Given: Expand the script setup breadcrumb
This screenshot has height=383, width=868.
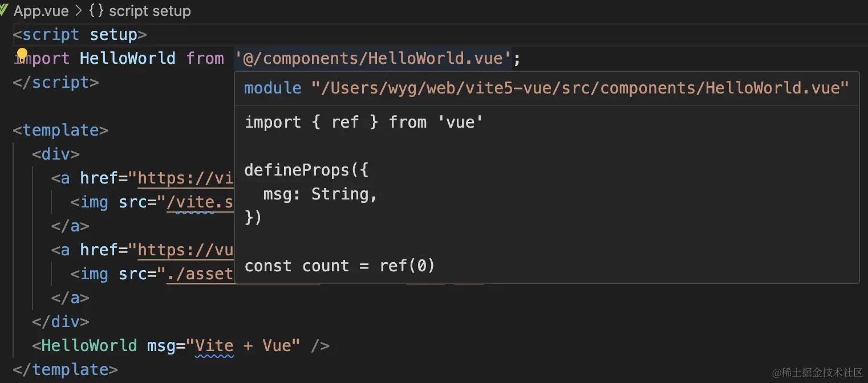Looking at the screenshot, I should [149, 11].
